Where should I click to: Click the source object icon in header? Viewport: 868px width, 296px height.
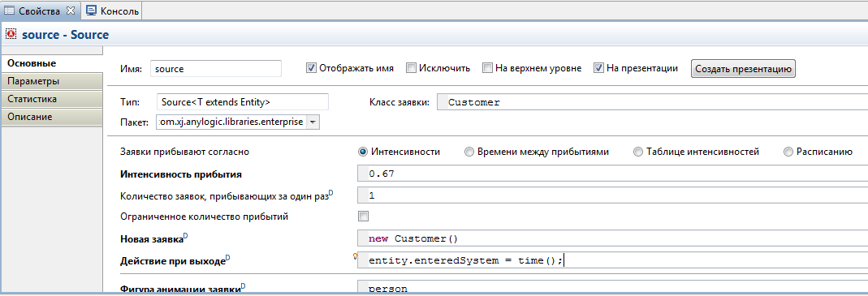[11, 34]
